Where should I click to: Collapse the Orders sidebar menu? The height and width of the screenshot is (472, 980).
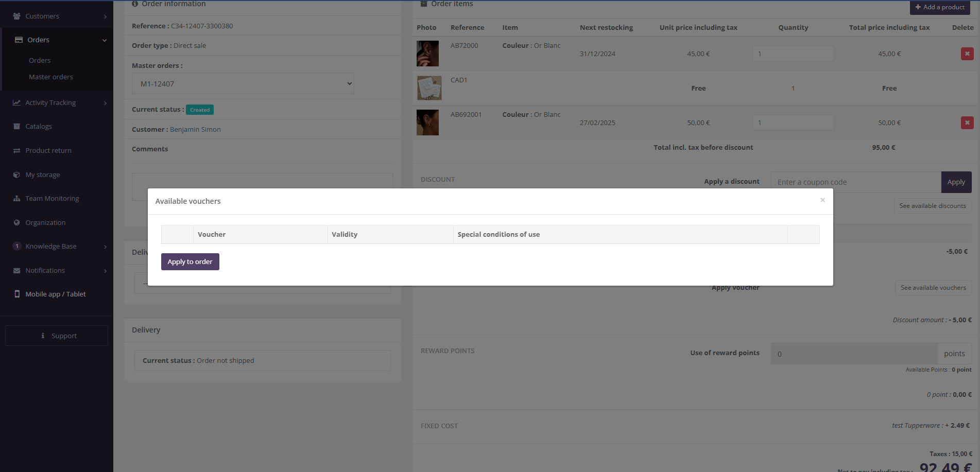click(x=105, y=40)
